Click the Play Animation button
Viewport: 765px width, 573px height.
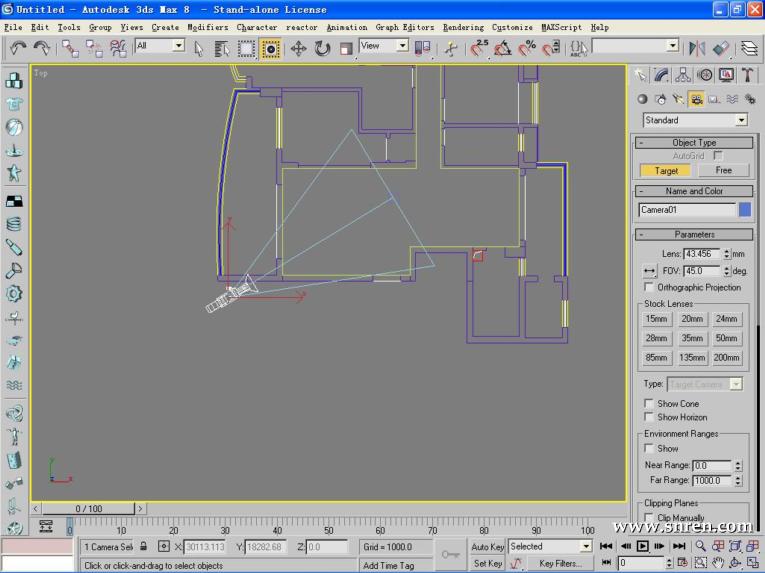pos(642,546)
